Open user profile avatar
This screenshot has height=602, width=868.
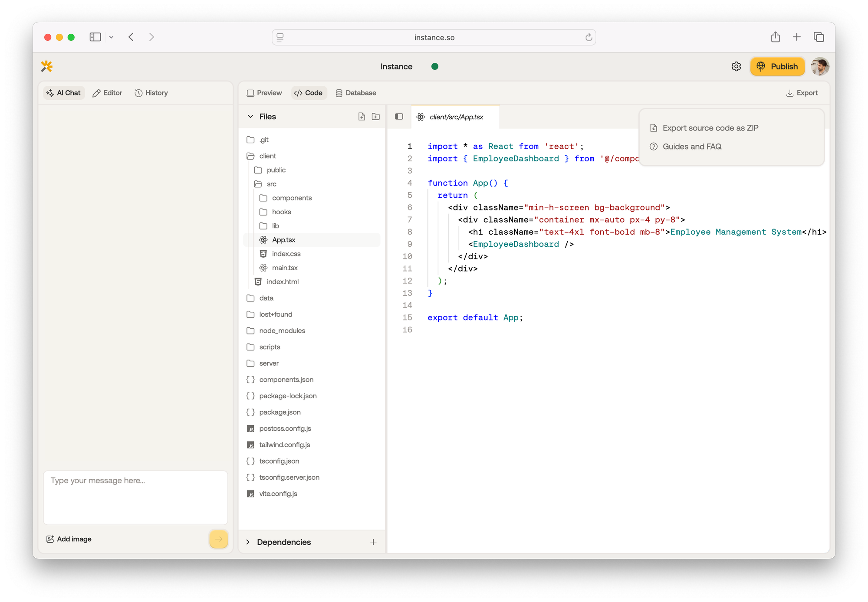820,66
